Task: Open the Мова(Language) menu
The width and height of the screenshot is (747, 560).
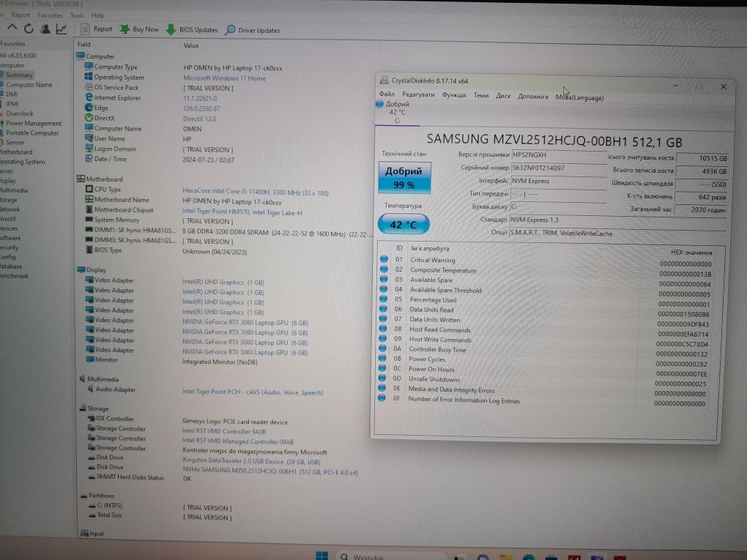Action: click(x=579, y=97)
